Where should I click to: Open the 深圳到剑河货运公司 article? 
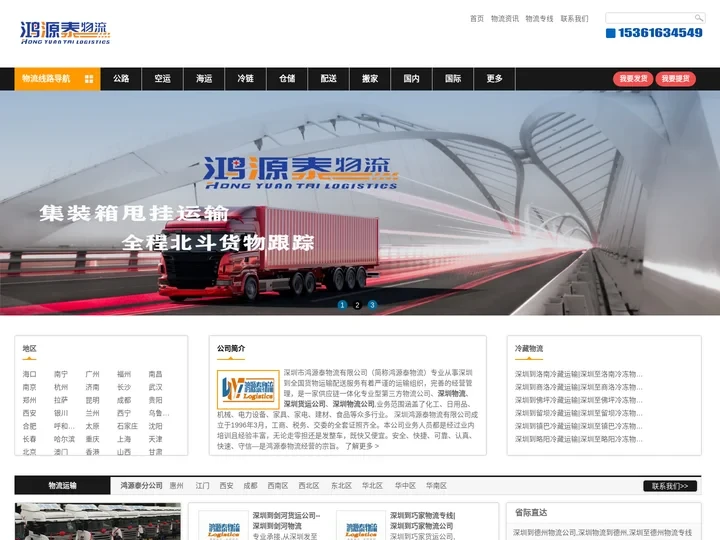[x=287, y=521]
